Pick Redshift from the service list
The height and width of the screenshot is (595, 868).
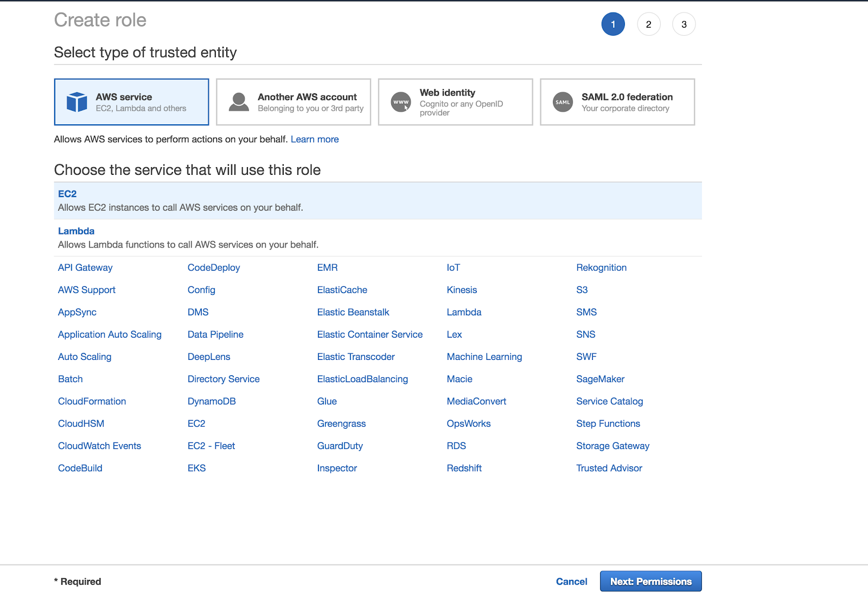(464, 468)
